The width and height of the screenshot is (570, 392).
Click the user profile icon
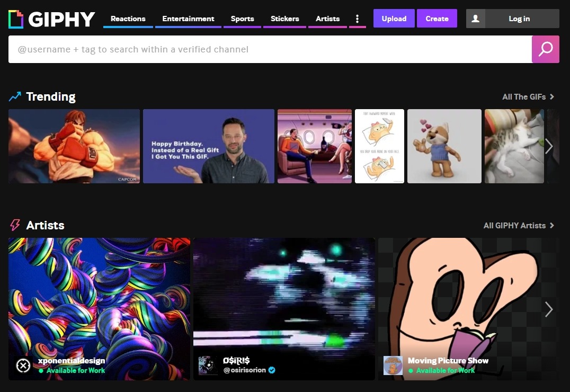[475, 19]
